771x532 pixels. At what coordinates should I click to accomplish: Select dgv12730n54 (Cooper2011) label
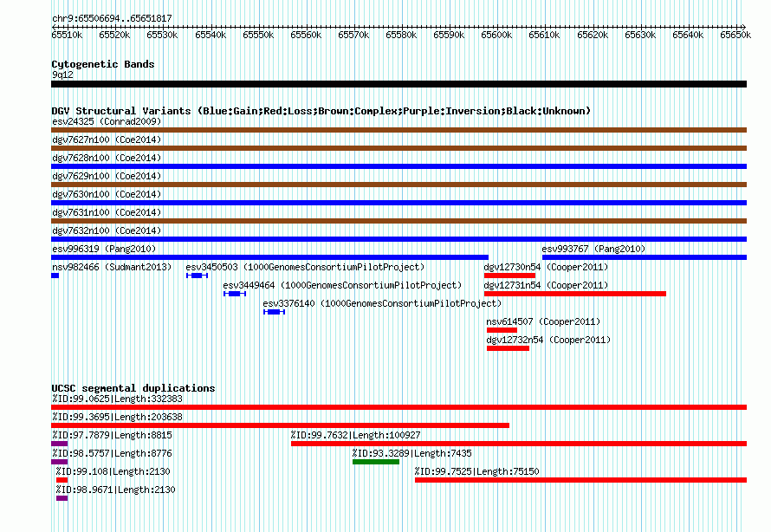tap(546, 267)
